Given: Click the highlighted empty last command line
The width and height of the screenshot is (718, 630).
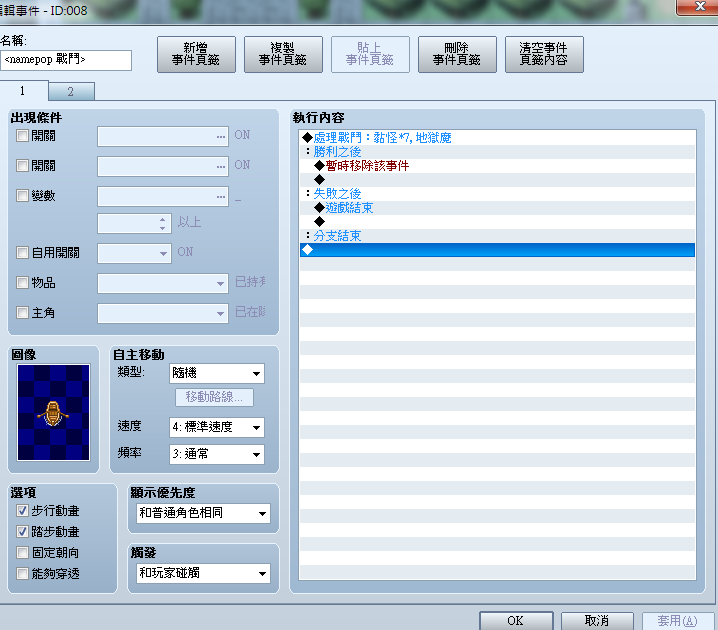Looking at the screenshot, I should (x=497, y=250).
